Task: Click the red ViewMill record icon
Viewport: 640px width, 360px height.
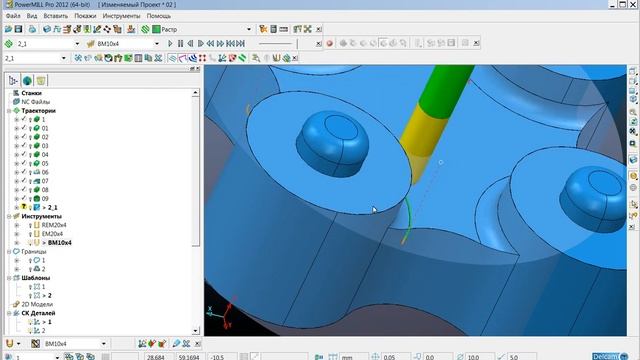Action: [x=330, y=43]
